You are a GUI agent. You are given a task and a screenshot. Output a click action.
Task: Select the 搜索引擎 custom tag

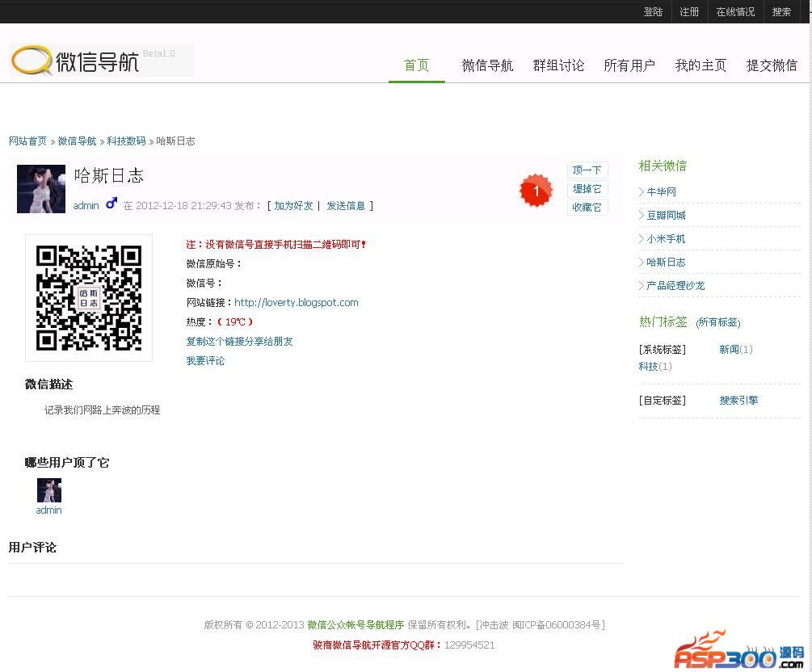pyautogui.click(x=738, y=401)
